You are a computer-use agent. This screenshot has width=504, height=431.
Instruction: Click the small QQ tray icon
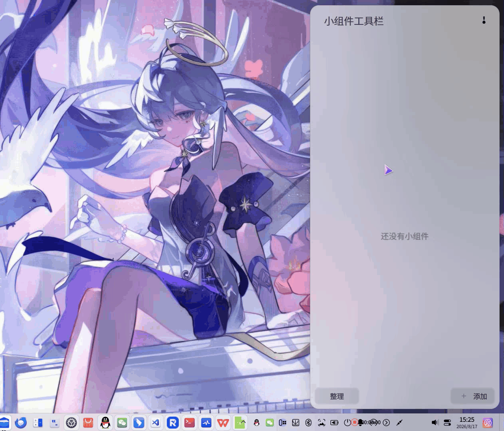257,422
